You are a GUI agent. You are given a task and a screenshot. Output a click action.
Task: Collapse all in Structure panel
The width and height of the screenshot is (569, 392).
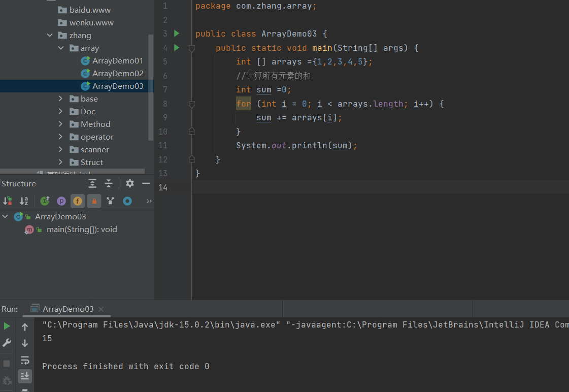(x=109, y=183)
